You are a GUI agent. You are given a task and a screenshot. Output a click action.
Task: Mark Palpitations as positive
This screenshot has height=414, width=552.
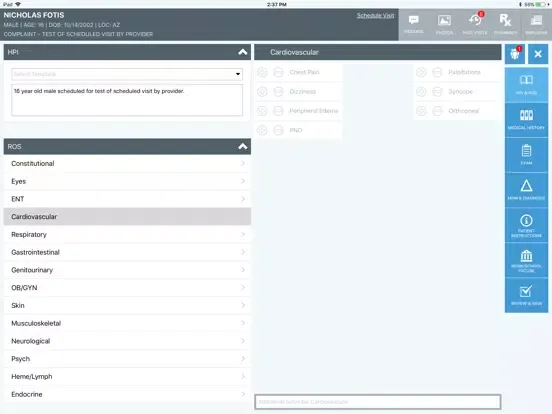421,72
